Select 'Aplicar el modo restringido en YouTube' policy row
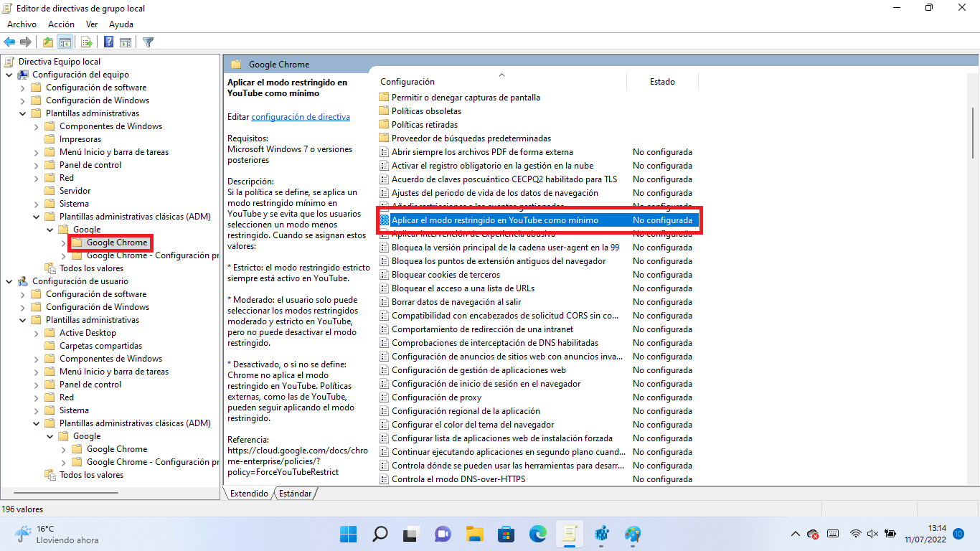 [538, 220]
